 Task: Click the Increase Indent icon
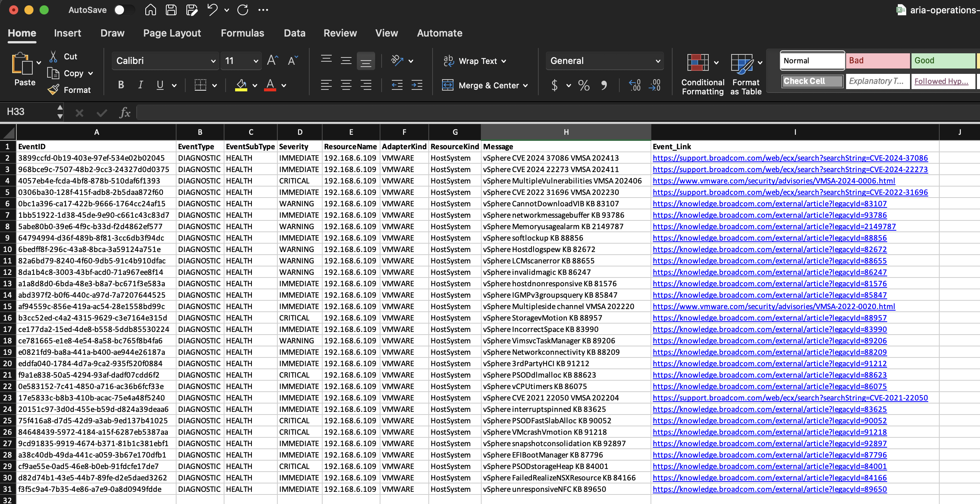(x=417, y=85)
